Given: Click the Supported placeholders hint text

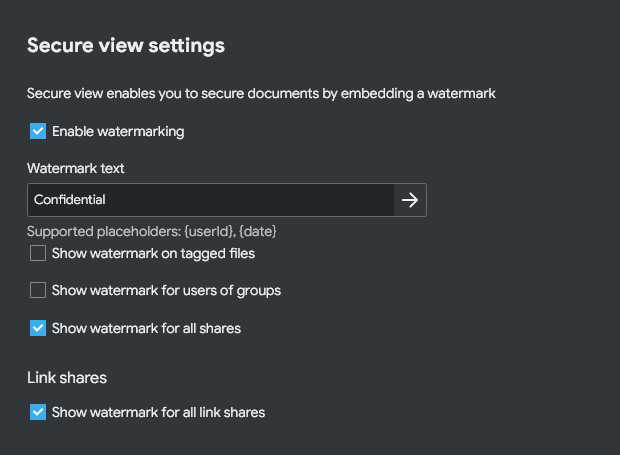Looking at the screenshot, I should pyautogui.click(x=152, y=231).
